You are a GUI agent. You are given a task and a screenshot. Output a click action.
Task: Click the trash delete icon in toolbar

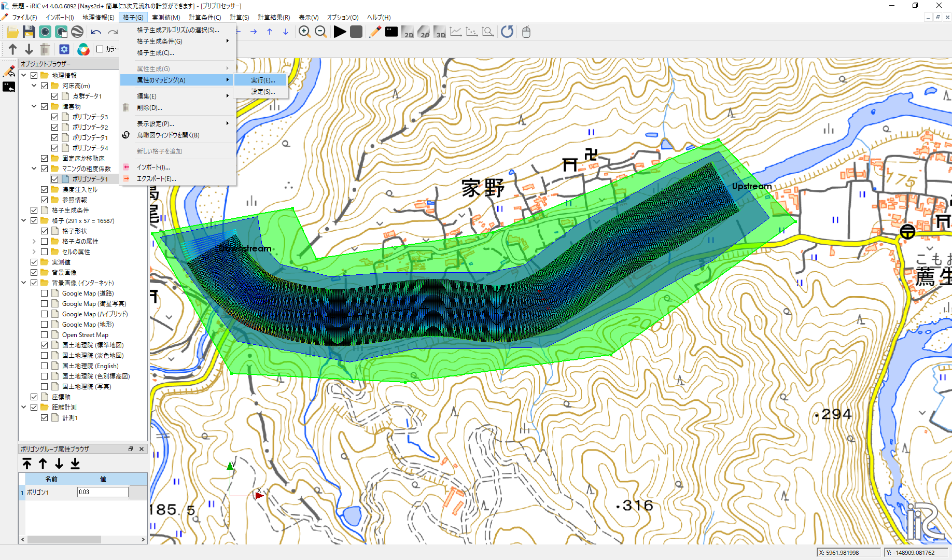(x=45, y=49)
